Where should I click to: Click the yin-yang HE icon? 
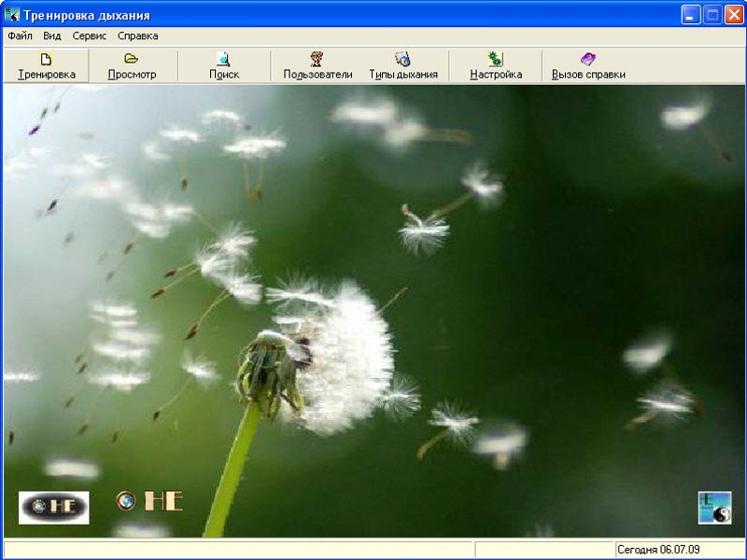(714, 508)
